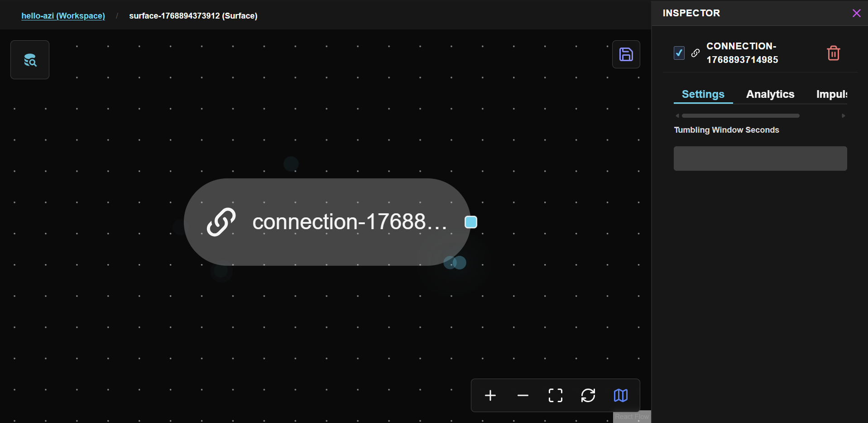The width and height of the screenshot is (868, 423).
Task: Delete the connection with trash icon
Action: coord(833,53)
